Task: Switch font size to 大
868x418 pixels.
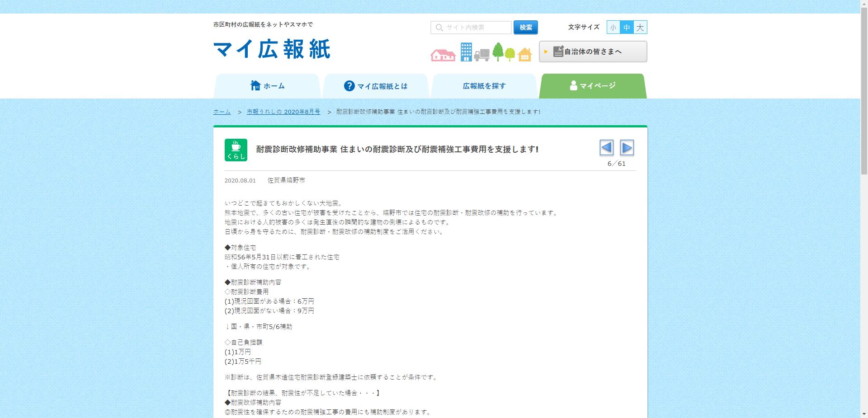Action: coord(640,27)
